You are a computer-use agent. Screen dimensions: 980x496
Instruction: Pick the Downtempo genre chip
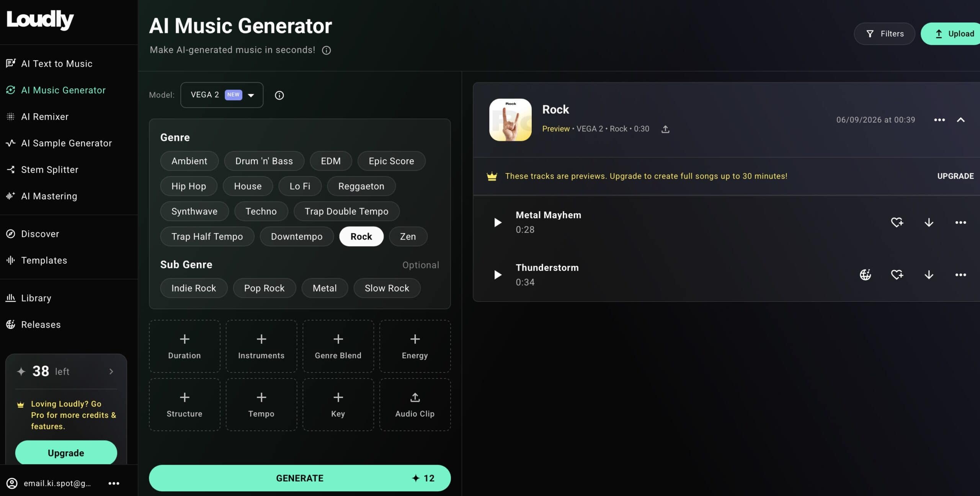click(x=297, y=237)
